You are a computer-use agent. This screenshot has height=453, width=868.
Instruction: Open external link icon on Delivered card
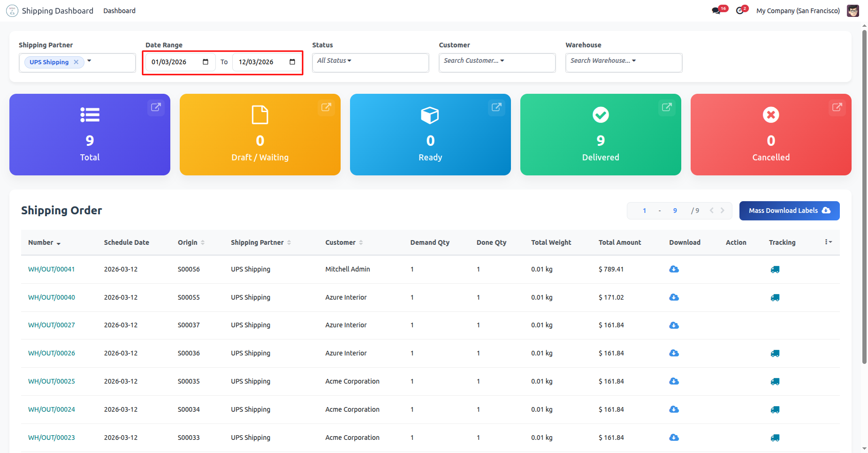point(666,107)
